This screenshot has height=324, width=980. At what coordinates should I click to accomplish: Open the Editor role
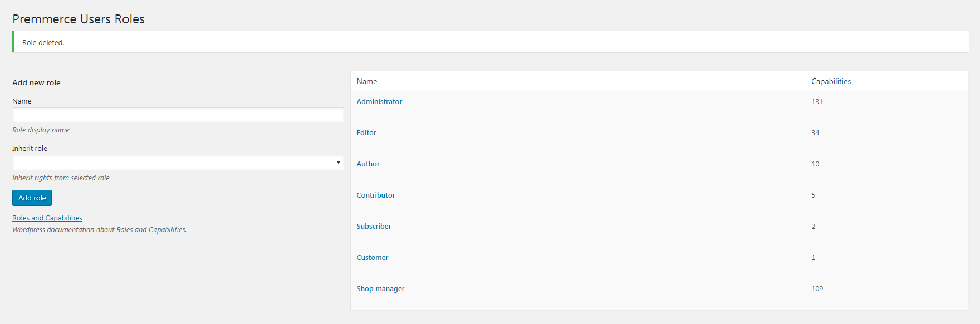click(x=366, y=133)
